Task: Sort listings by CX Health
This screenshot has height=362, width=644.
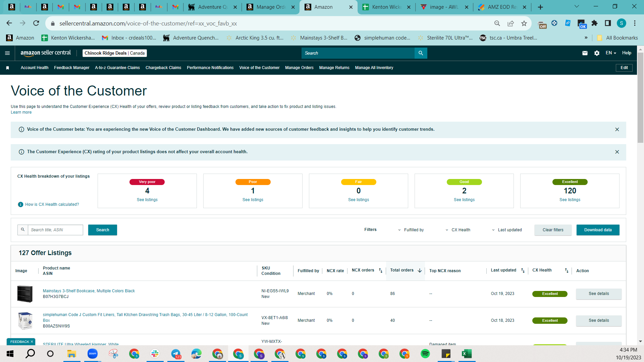Action: coord(567,270)
